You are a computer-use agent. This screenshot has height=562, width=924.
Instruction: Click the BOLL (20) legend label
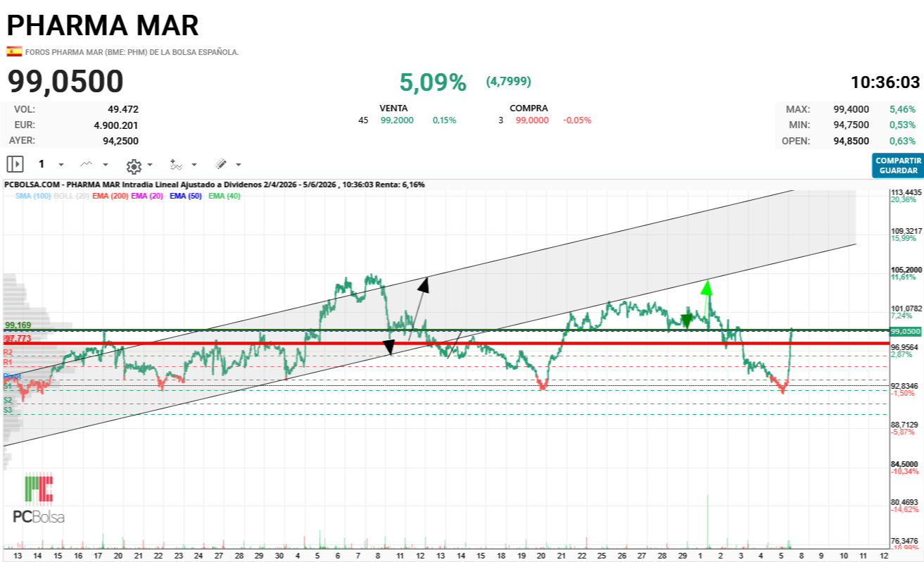click(71, 196)
